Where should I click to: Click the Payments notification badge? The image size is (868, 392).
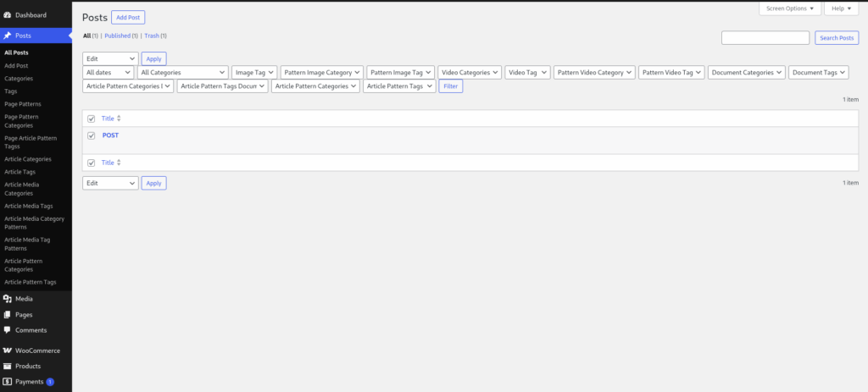tap(50, 382)
